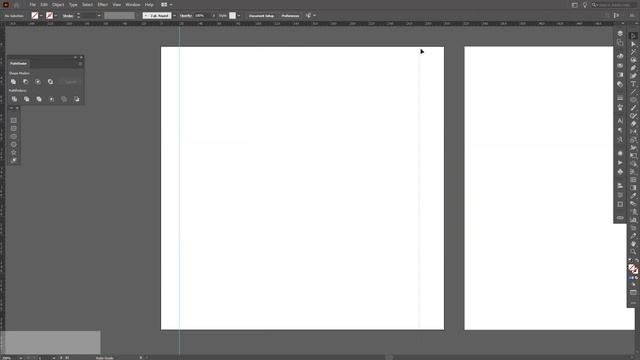Click the Expand button in Pathfinder panel
The width and height of the screenshot is (640, 360).
(x=71, y=82)
